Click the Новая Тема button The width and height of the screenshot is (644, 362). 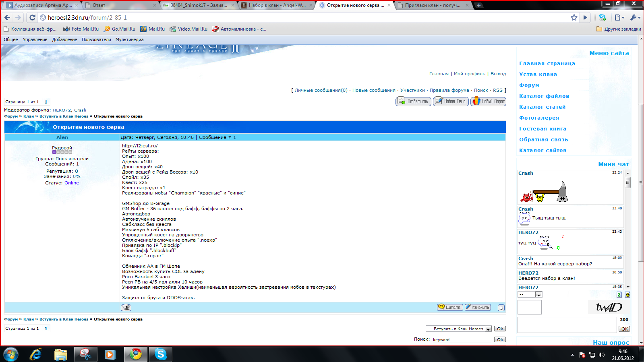point(451,101)
